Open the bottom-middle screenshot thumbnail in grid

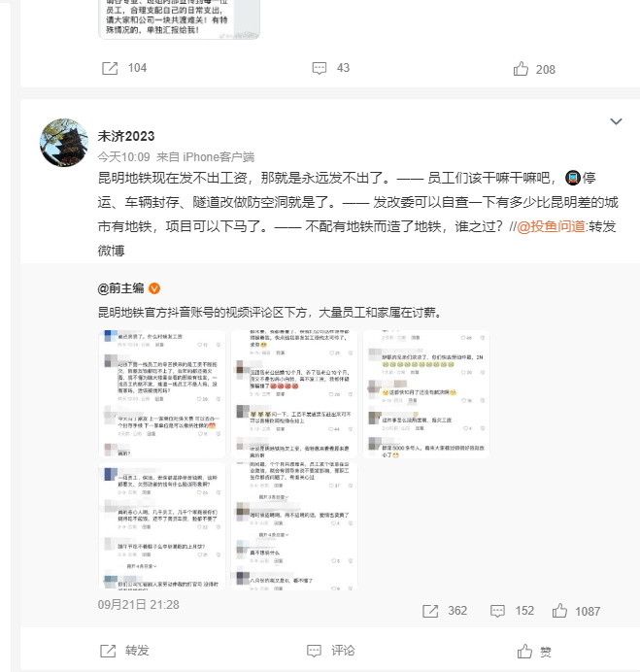pyautogui.click(x=294, y=526)
